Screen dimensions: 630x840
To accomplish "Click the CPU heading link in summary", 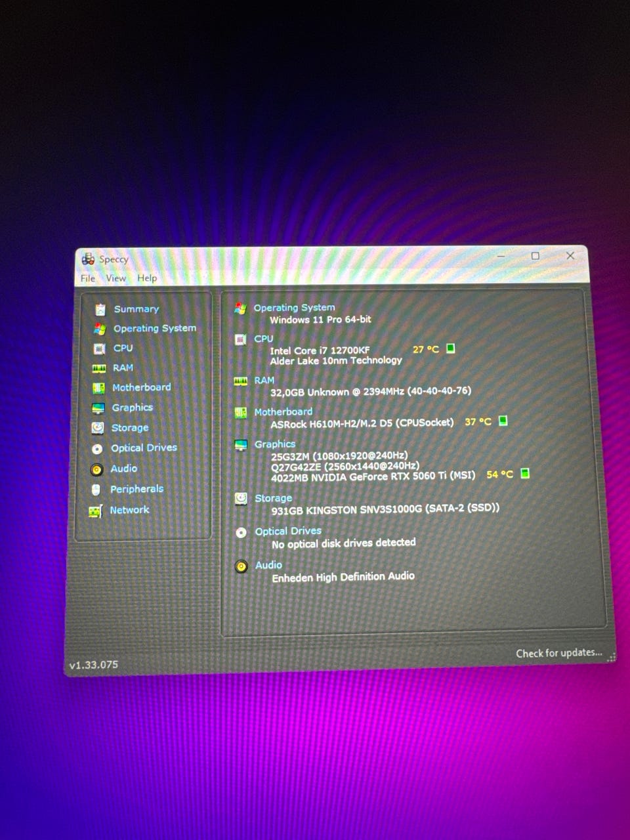I will coord(264,339).
